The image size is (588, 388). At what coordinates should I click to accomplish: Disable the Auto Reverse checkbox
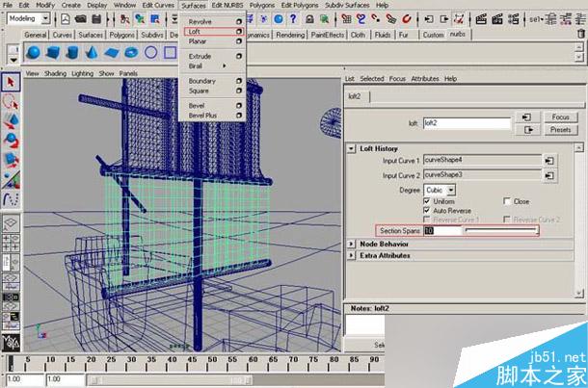point(427,210)
